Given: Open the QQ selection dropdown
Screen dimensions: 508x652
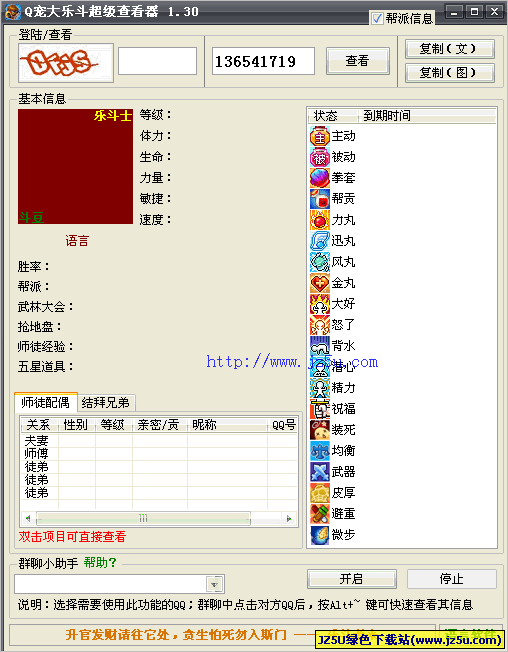Looking at the screenshot, I should pos(215,584).
